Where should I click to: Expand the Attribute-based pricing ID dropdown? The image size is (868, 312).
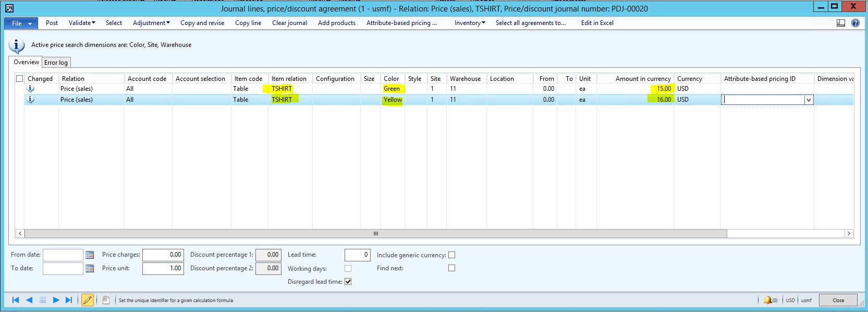(809, 100)
